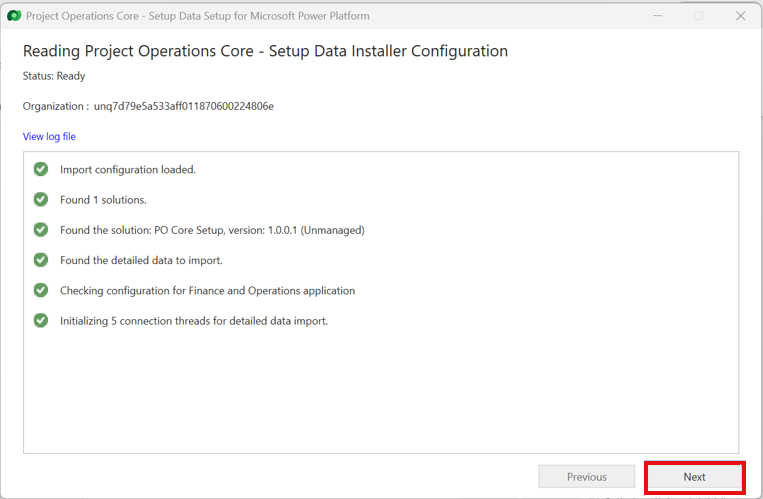Click checkmark beside Found 1 solutions

pyautogui.click(x=41, y=200)
